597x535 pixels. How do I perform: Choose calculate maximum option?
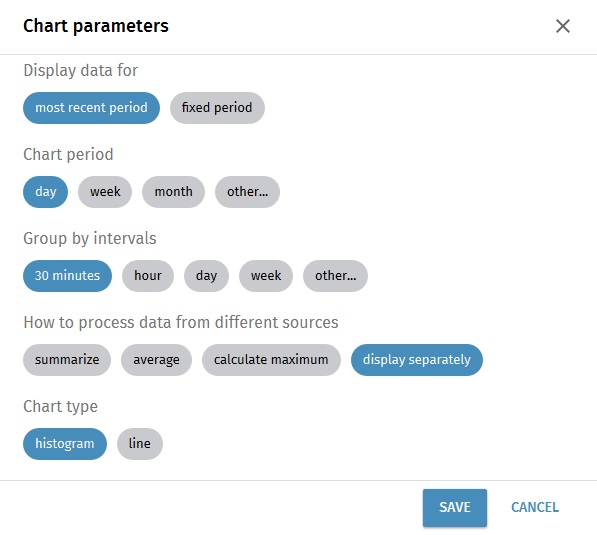(x=271, y=360)
